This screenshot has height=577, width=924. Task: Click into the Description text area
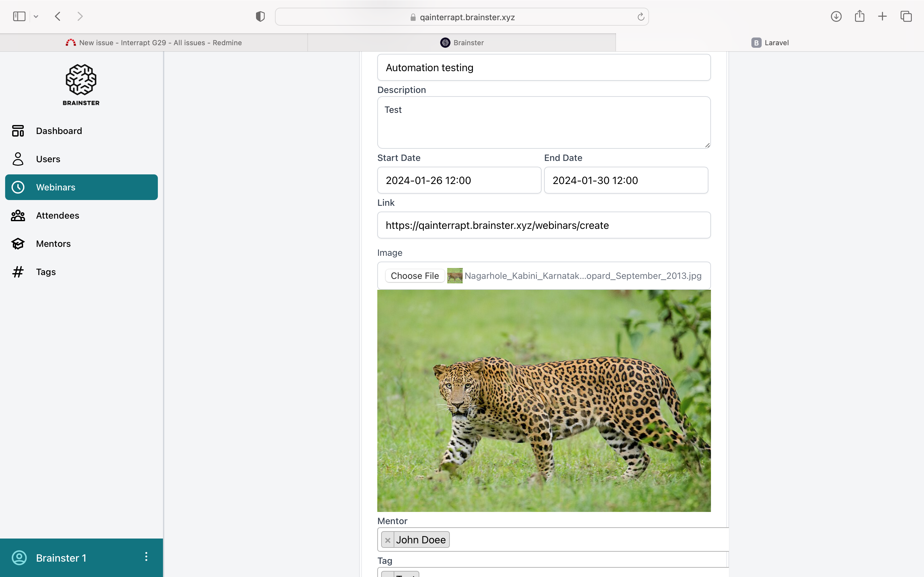543,122
